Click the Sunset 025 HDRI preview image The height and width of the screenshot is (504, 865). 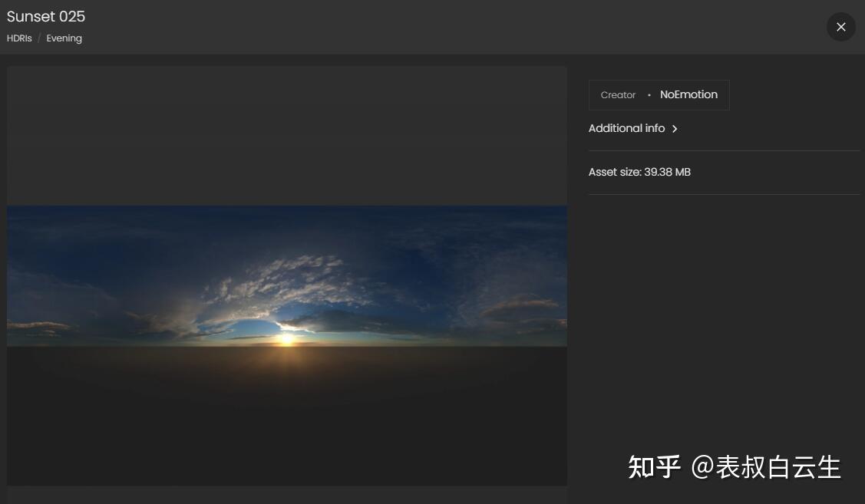pos(286,276)
